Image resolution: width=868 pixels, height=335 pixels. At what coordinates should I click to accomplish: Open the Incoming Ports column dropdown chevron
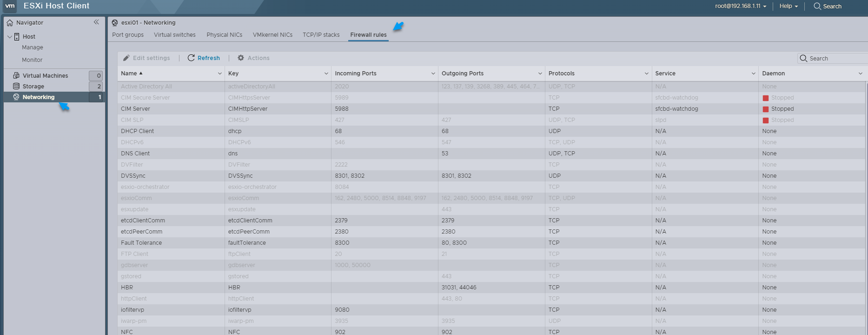pos(433,74)
